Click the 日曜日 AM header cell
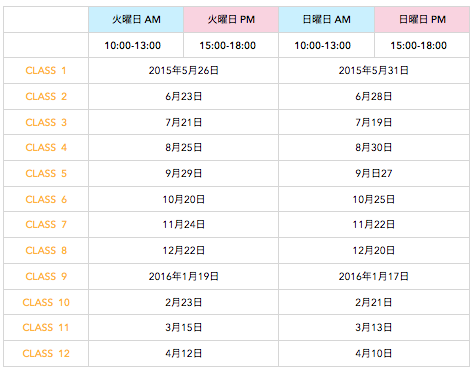 pyautogui.click(x=326, y=19)
